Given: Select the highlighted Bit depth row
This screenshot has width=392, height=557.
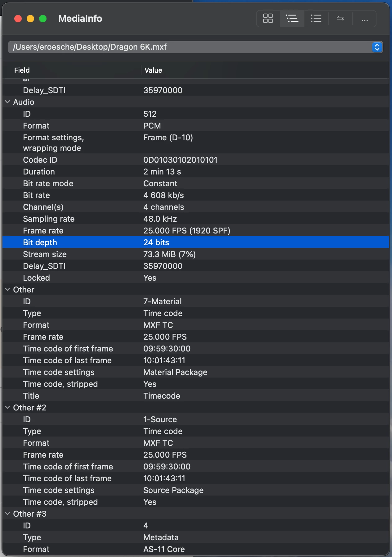Looking at the screenshot, I should [196, 242].
